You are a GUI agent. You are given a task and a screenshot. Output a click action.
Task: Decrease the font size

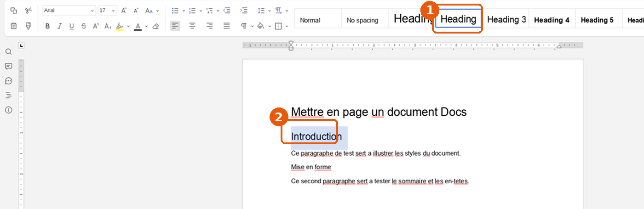coord(136,11)
